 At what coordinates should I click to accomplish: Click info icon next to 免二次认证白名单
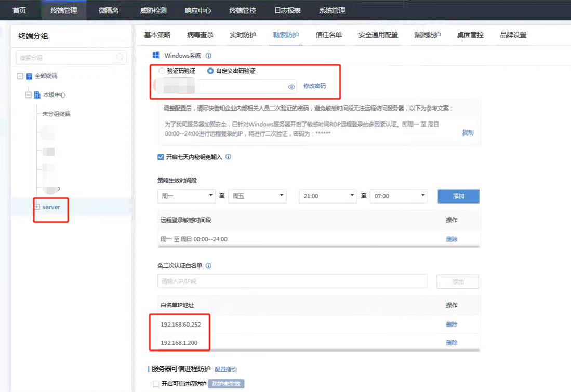[208, 266]
